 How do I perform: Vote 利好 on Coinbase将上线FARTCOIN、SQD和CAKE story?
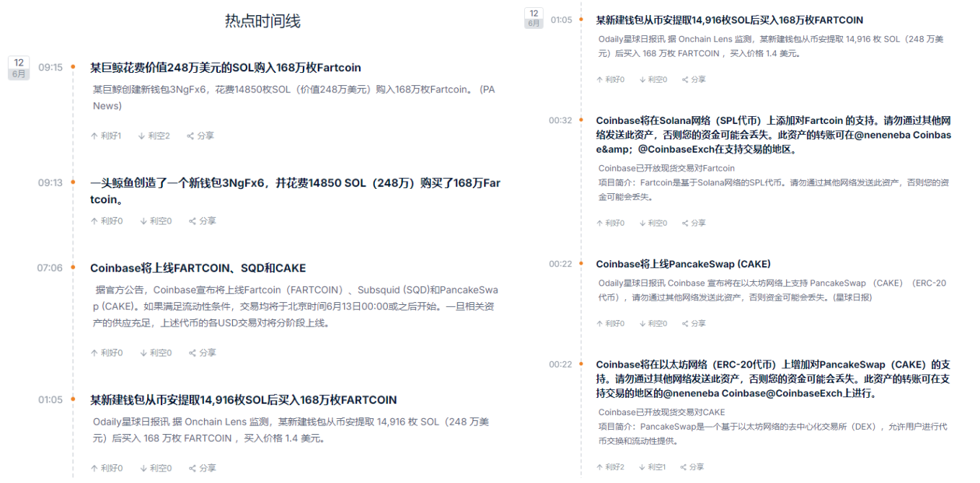coord(107,353)
